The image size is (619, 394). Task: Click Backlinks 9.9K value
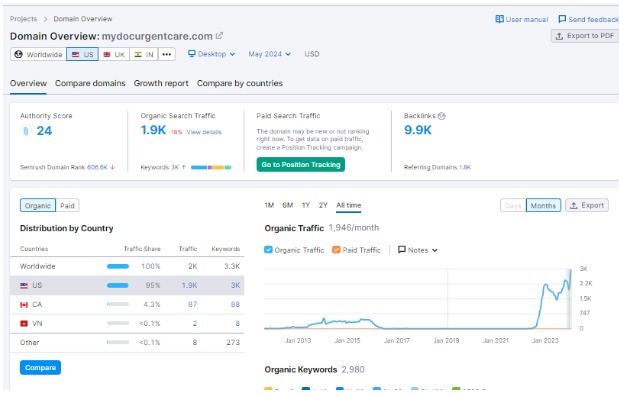[x=418, y=130]
